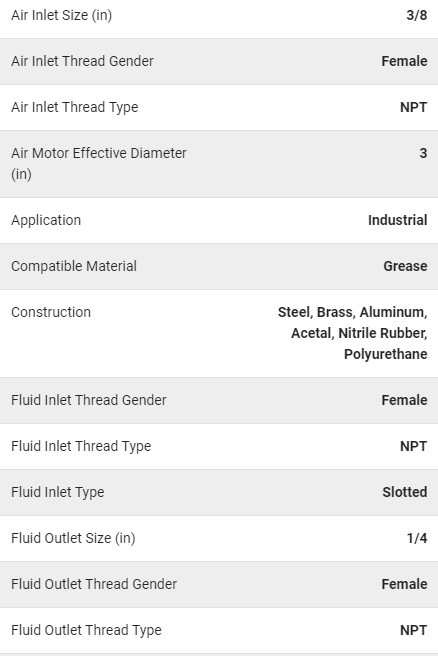The width and height of the screenshot is (438, 656).
Task: Select Fluid Outlet Size label
Action: (x=73, y=538)
